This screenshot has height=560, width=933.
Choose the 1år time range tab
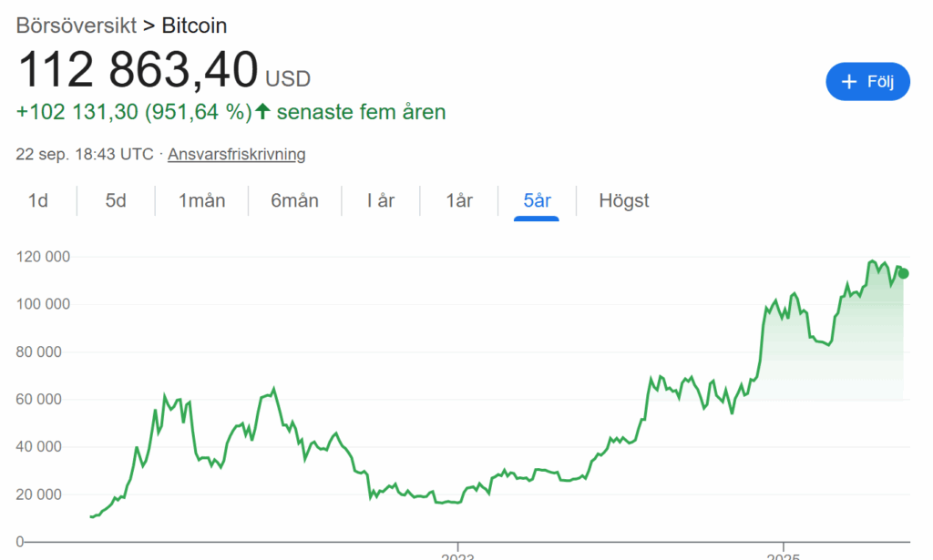(x=459, y=200)
